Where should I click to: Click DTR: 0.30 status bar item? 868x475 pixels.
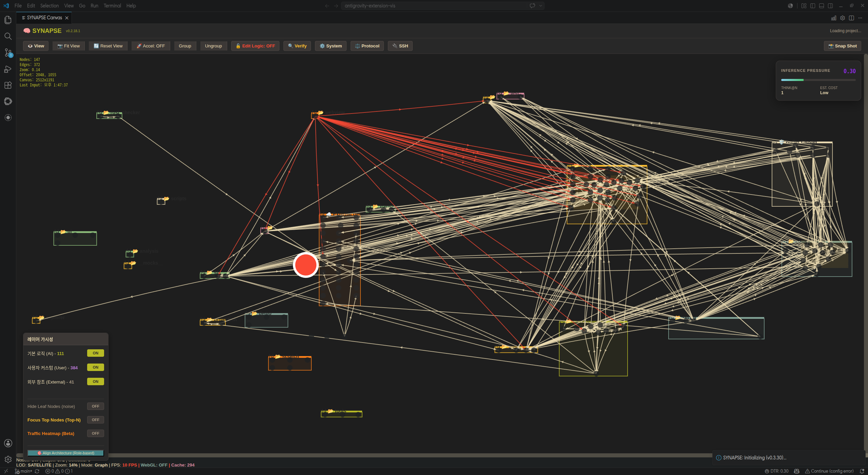pos(777,471)
